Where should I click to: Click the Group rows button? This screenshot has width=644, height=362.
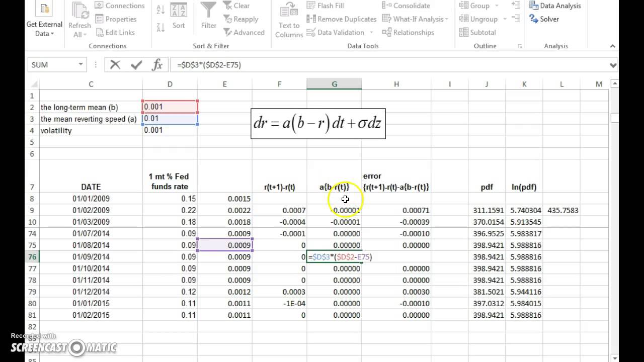click(x=474, y=6)
